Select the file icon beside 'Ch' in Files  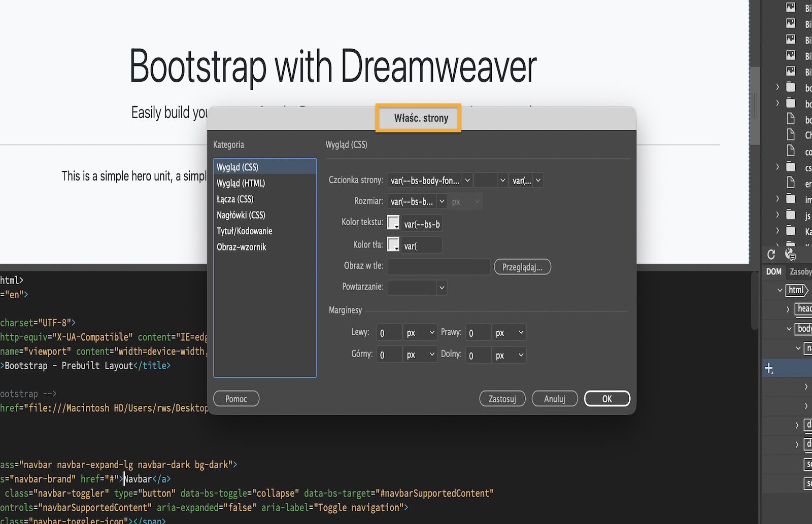(x=791, y=134)
